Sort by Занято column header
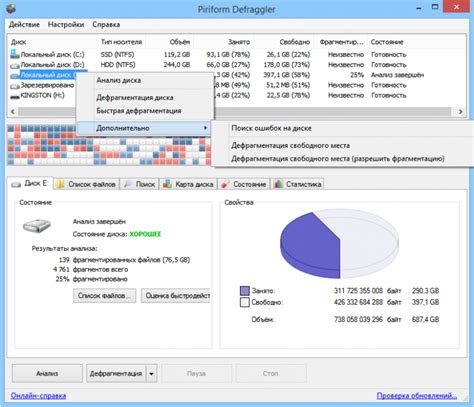The width and height of the screenshot is (474, 407). pos(223,42)
